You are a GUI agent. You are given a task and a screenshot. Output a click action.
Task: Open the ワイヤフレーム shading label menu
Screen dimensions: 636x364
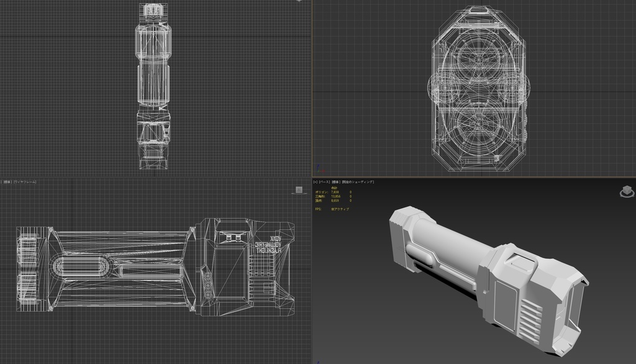pos(24,181)
